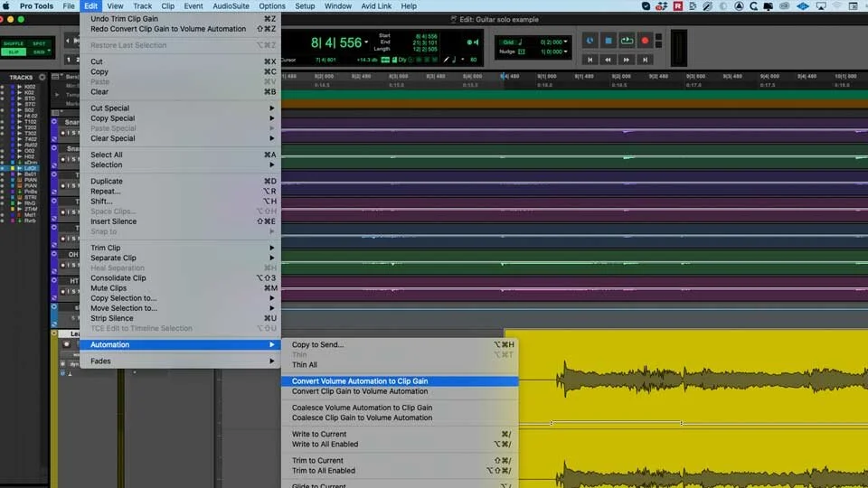The width and height of the screenshot is (868, 488).
Task: Open Clear Special submenu
Action: coord(181,138)
